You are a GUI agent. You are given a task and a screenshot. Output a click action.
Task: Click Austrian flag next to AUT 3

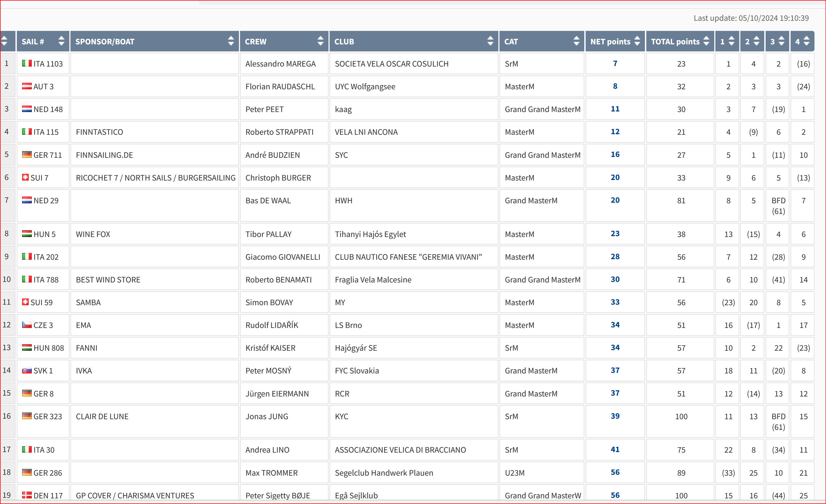[27, 86]
